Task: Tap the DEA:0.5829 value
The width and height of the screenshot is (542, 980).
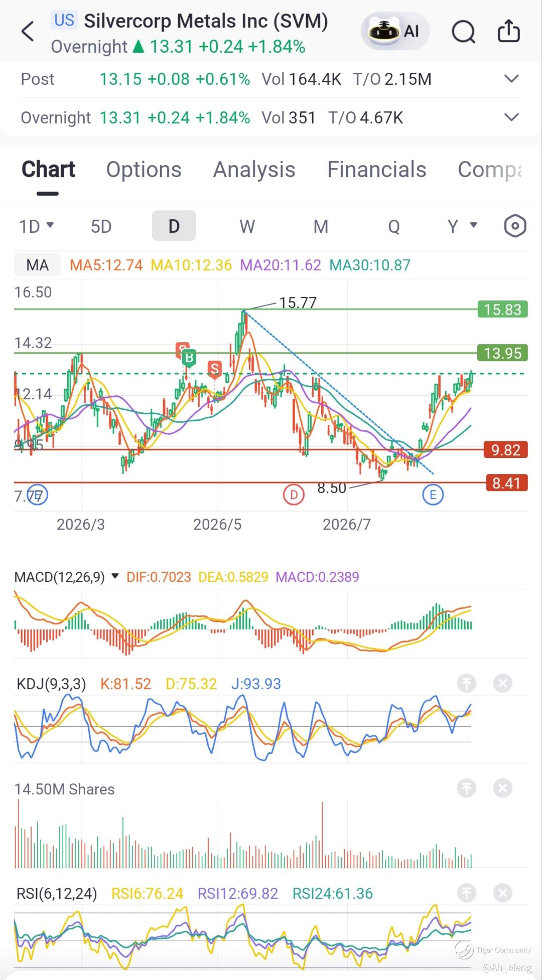Action: [233, 577]
